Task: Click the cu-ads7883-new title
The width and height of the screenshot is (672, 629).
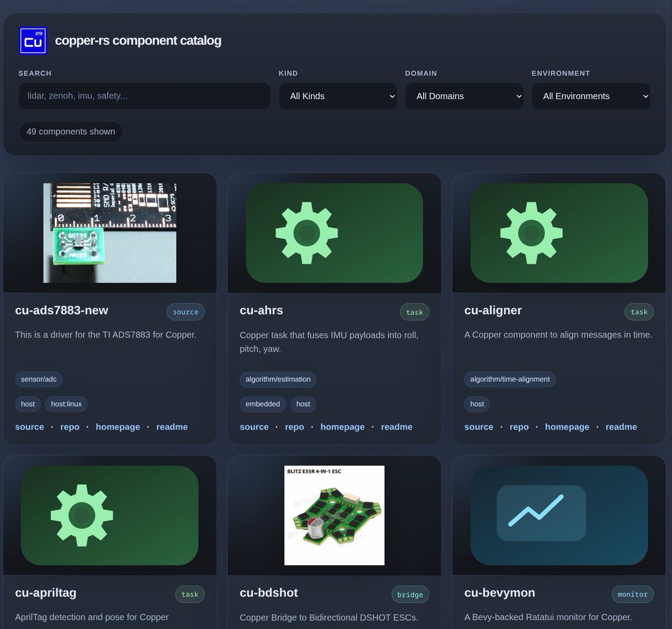Action: (62, 311)
